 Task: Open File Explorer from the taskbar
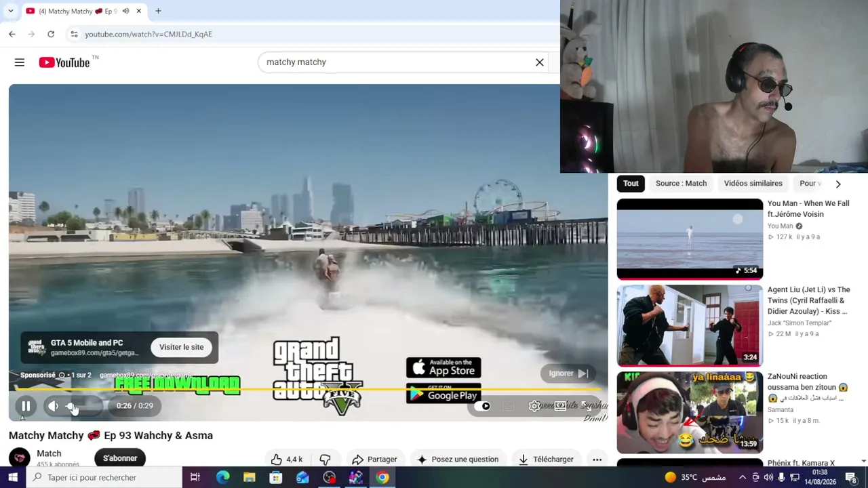pos(249,478)
